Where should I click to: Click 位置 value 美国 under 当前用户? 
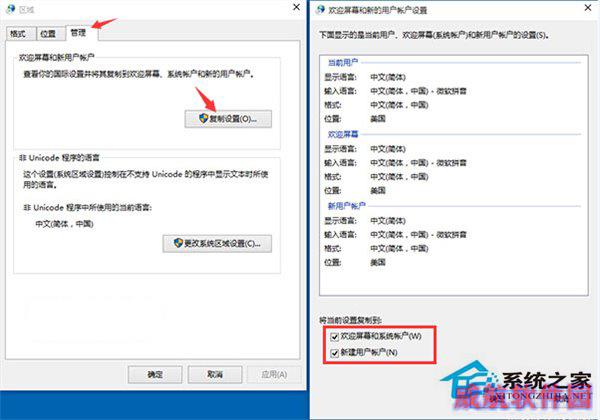pos(378,119)
